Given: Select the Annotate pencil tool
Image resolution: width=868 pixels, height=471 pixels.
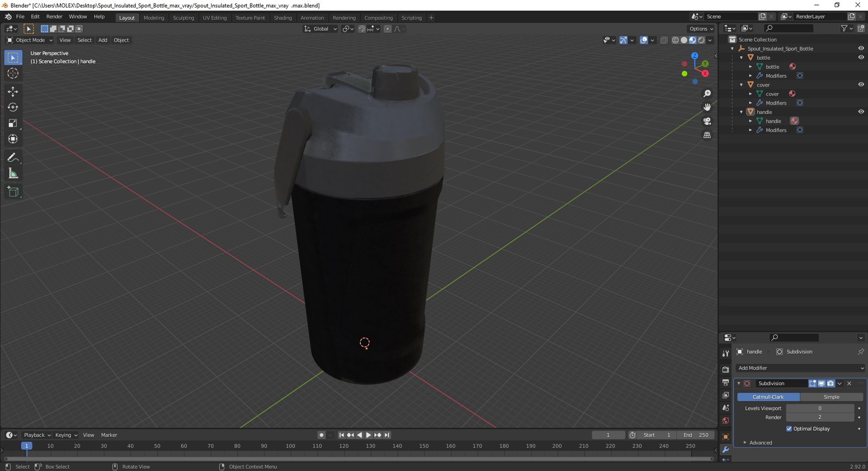Looking at the screenshot, I should (13, 158).
